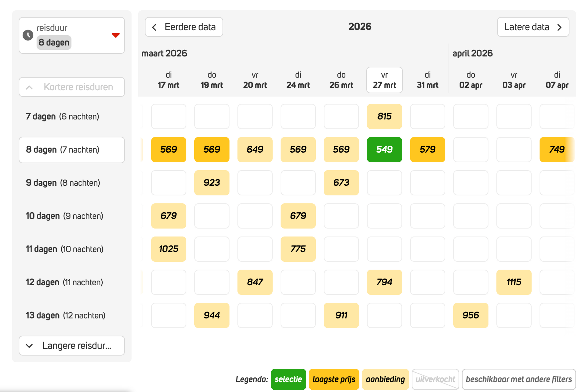Select the 9 dagen (8 nachten) row
Screen dimensions: 581x392
point(63,183)
